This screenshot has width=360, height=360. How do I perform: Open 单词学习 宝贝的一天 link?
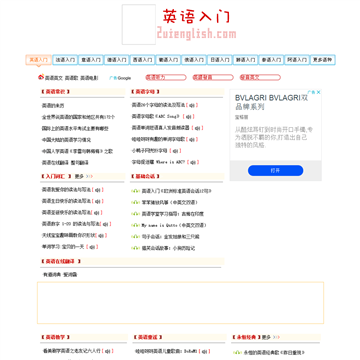[x=63, y=247]
